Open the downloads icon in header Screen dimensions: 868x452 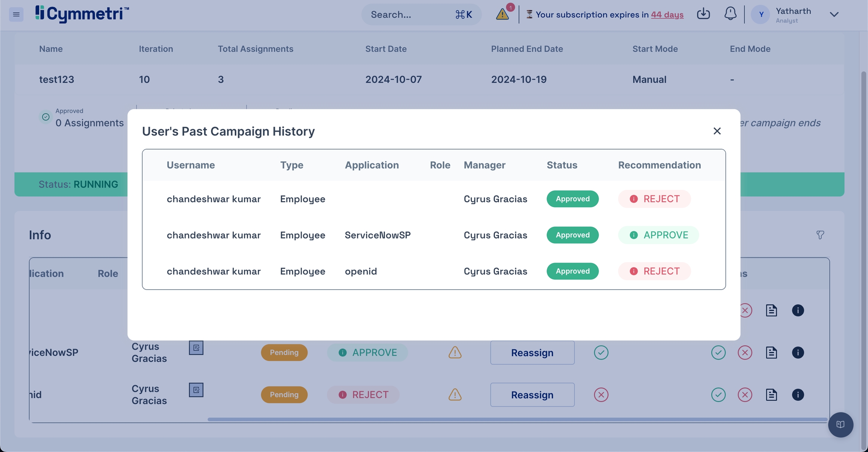click(703, 14)
